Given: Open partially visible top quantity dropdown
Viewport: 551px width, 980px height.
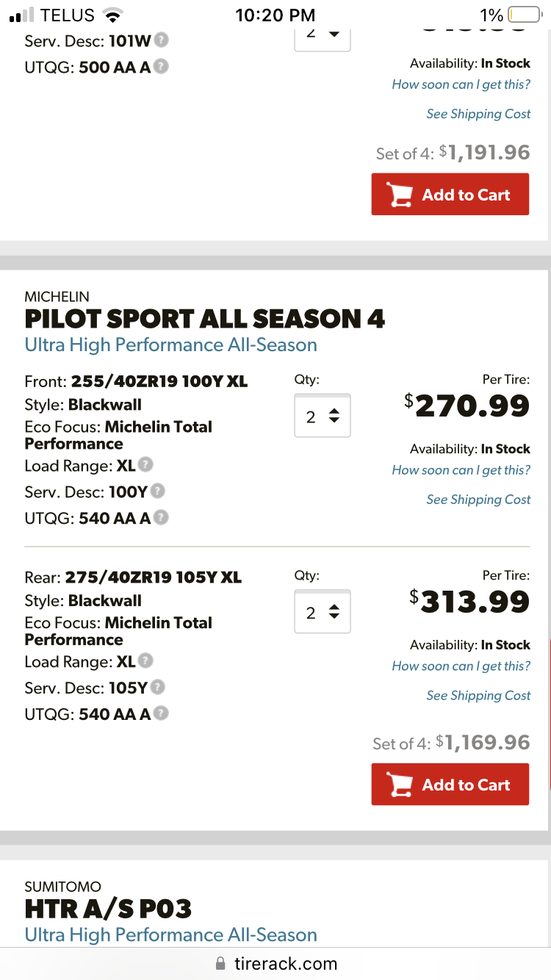Looking at the screenshot, I should (x=323, y=35).
